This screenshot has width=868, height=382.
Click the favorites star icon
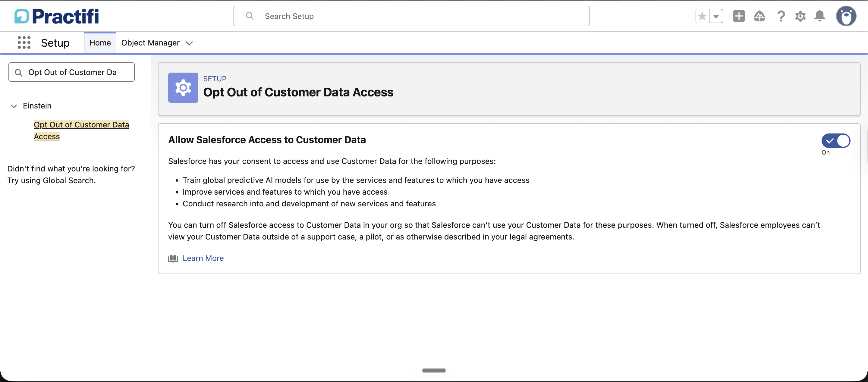(x=702, y=16)
